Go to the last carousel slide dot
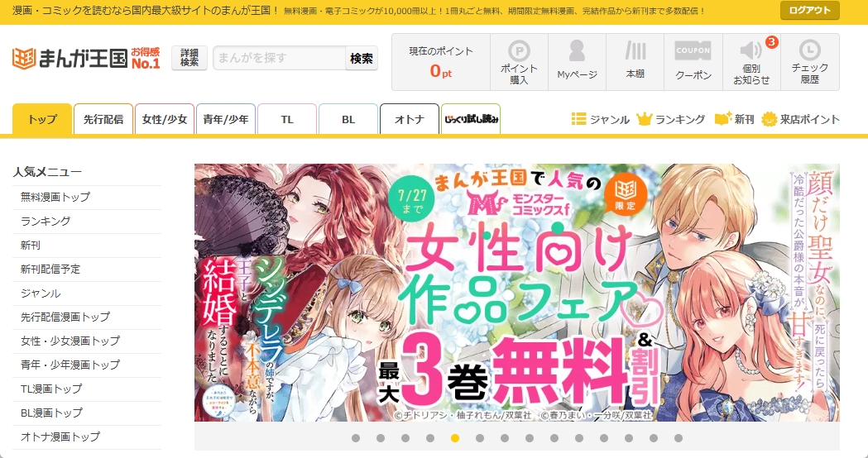Viewport: 868px width, 458px height. click(679, 438)
